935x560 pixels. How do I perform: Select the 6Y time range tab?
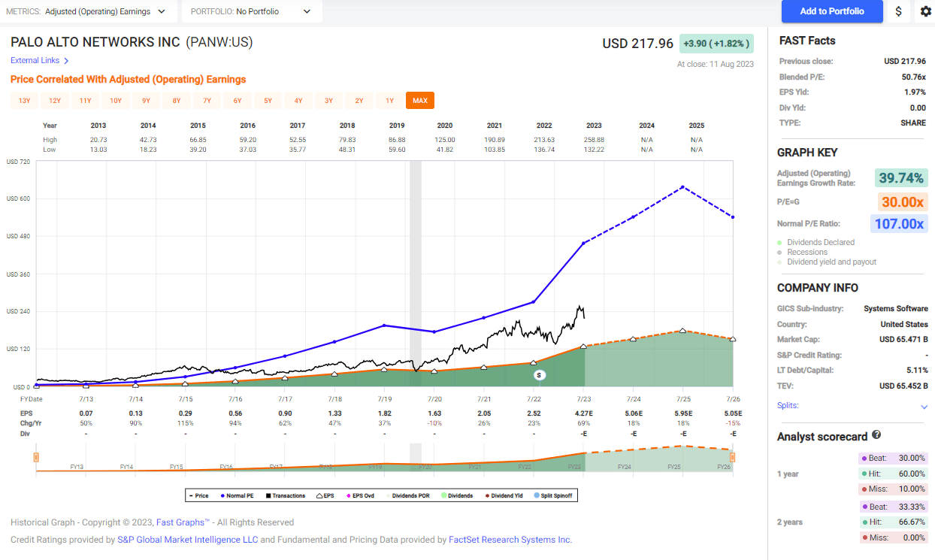click(238, 101)
